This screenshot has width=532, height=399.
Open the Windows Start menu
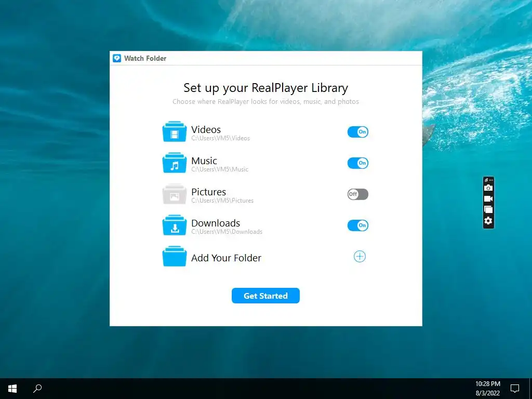(12, 389)
